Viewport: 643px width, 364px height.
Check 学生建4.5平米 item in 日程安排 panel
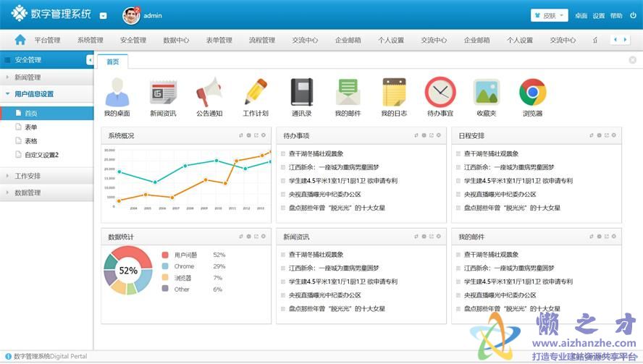[x=458, y=181]
